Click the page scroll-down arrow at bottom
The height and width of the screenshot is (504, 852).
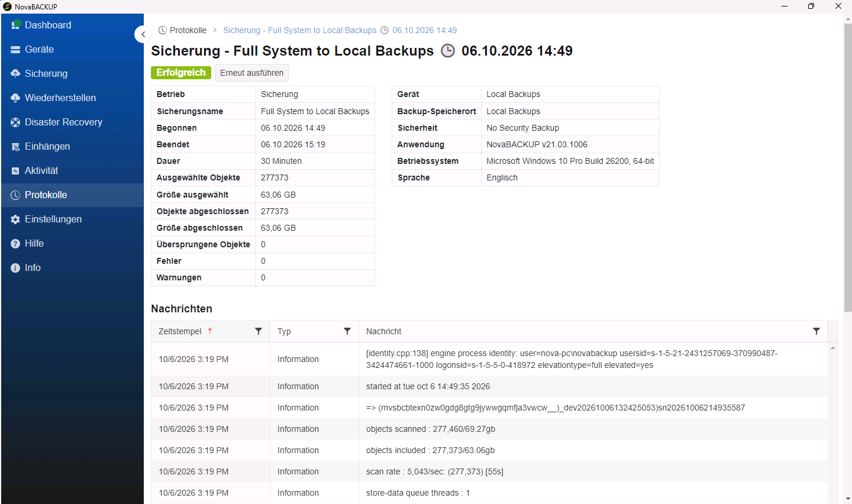pos(847,499)
